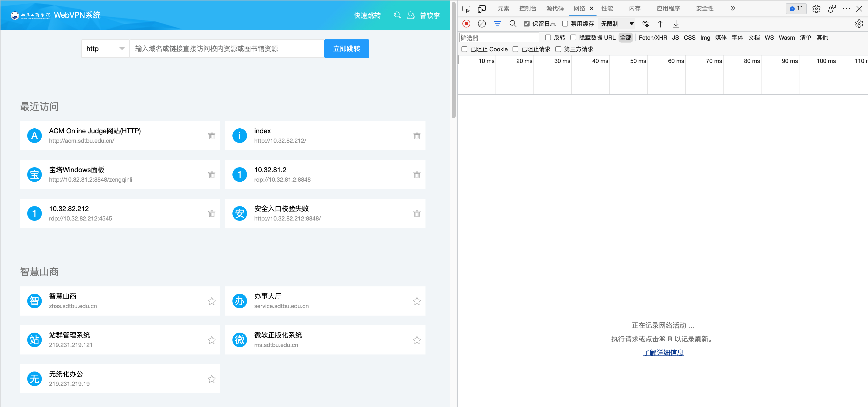Enable the 禁用缓存 checkbox
868x407 pixels.
[565, 24]
